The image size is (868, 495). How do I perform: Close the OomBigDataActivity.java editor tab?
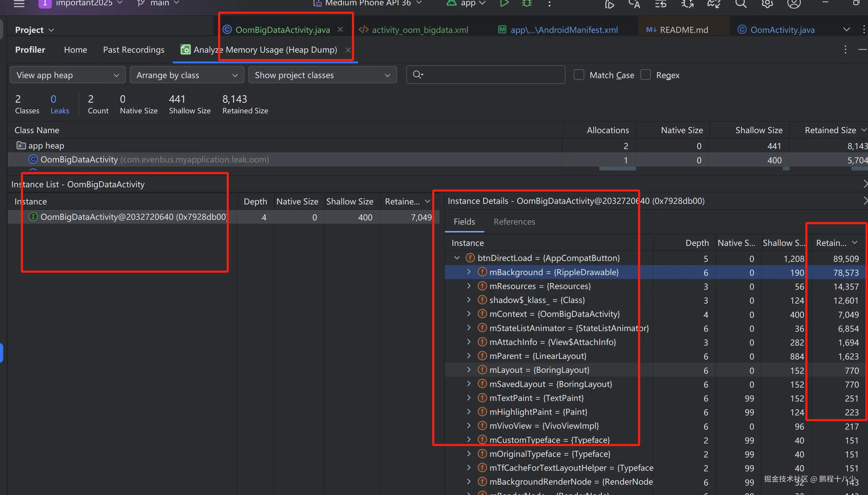tap(340, 30)
